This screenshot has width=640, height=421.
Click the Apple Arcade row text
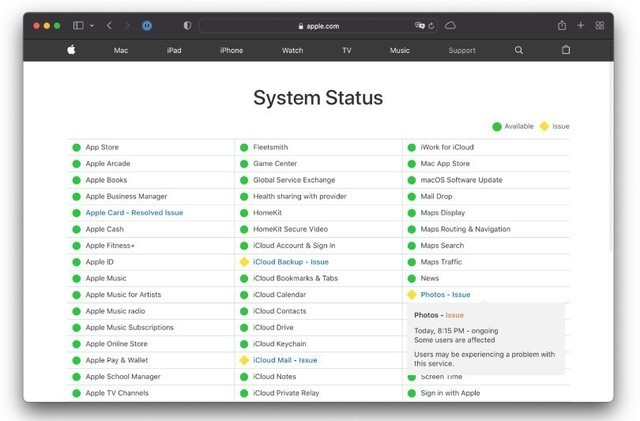pos(108,163)
